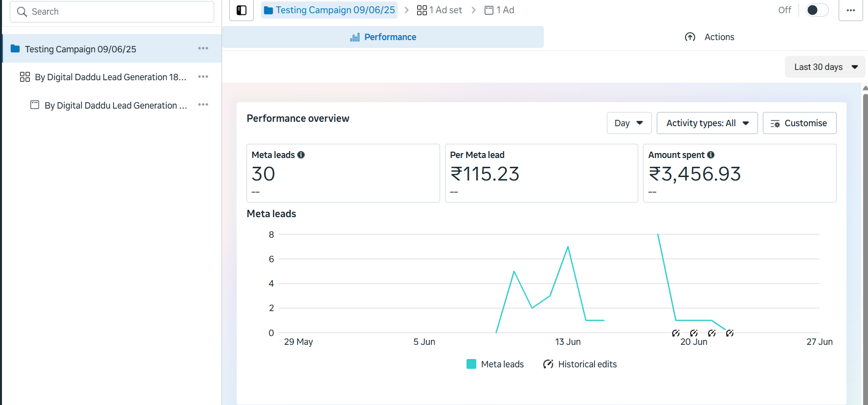The width and height of the screenshot is (868, 405).
Task: Click the sidebar campaign folder icon
Action: (x=15, y=49)
